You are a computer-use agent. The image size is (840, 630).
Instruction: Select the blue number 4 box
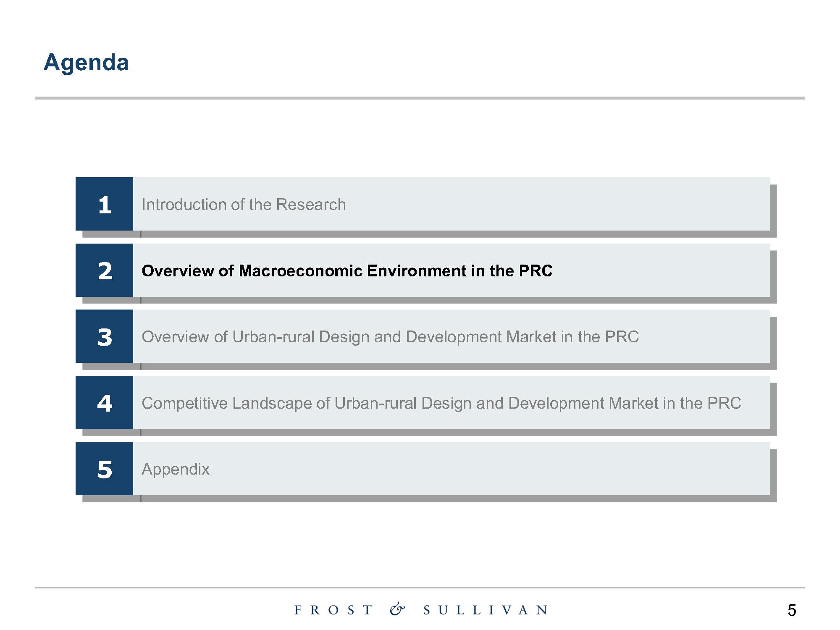[104, 403]
